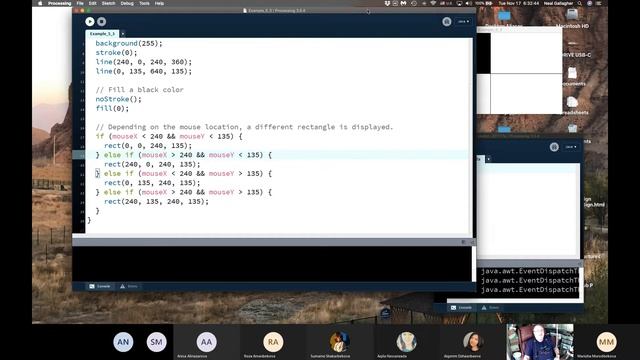Click the volume icon in menu bar
640x360 pixels.
click(469, 3)
